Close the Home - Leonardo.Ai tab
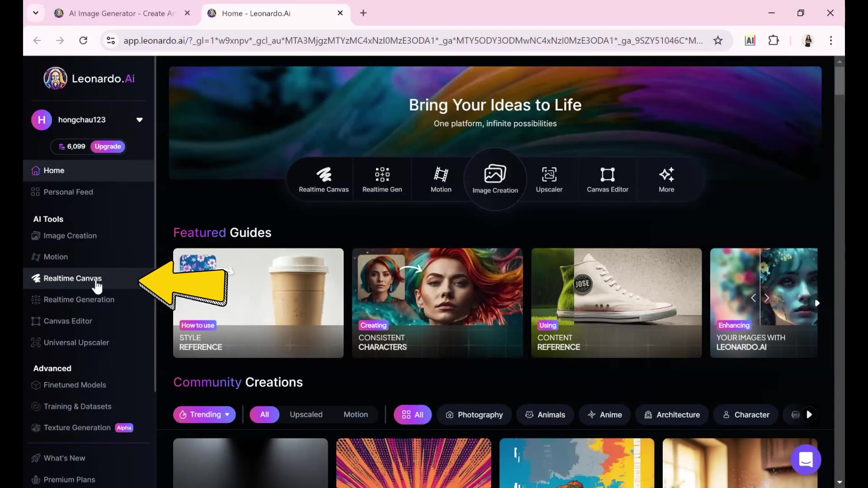The image size is (868, 488). tap(340, 13)
